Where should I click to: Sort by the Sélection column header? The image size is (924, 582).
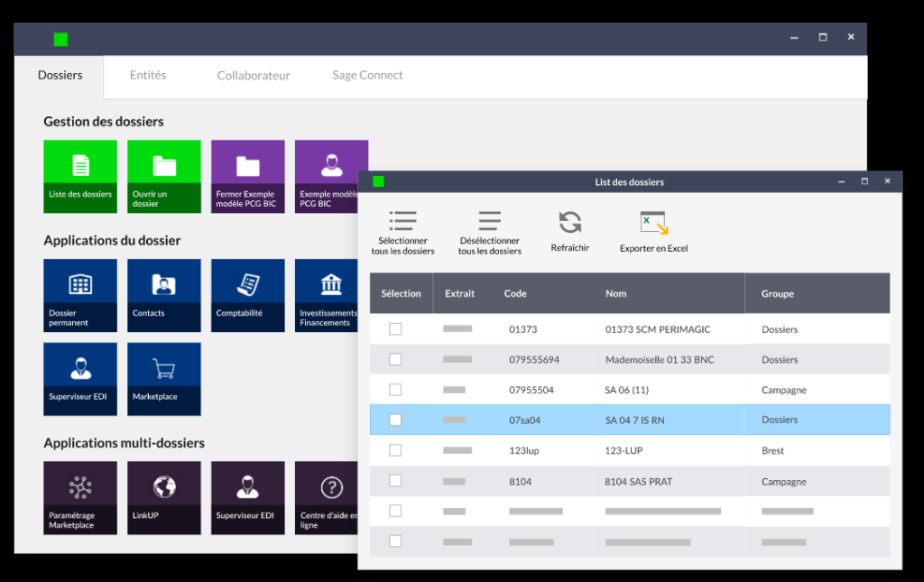point(402,293)
